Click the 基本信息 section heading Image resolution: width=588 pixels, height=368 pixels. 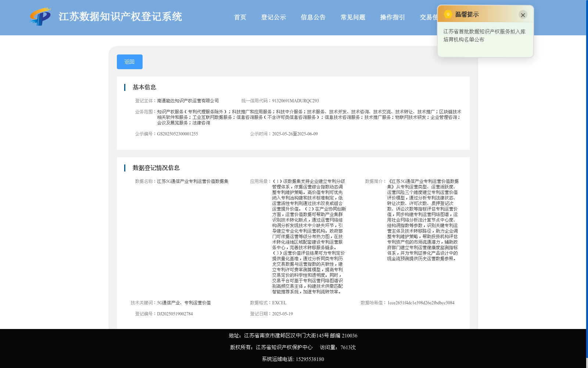[x=144, y=87]
